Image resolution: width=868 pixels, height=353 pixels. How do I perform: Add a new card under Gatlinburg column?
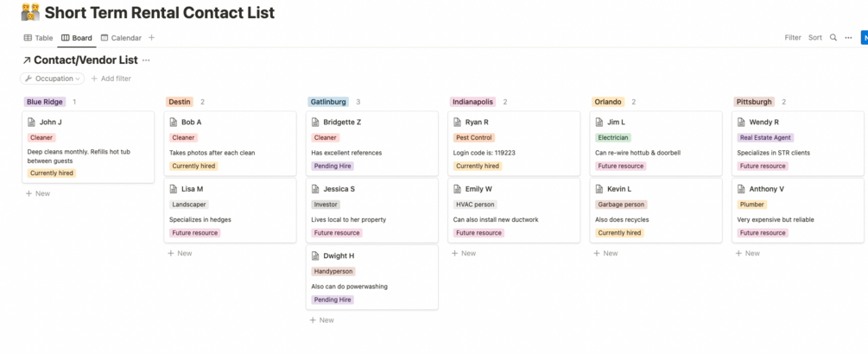[x=322, y=320]
